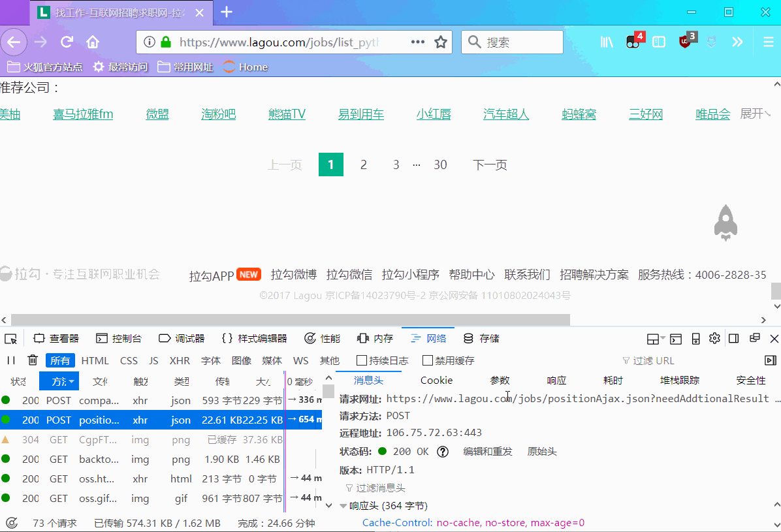Open devtools frame selector dropdown

pos(656,339)
